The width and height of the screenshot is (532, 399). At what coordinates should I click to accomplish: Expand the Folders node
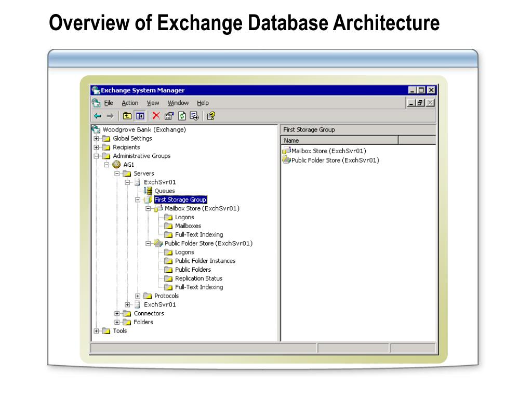click(117, 322)
